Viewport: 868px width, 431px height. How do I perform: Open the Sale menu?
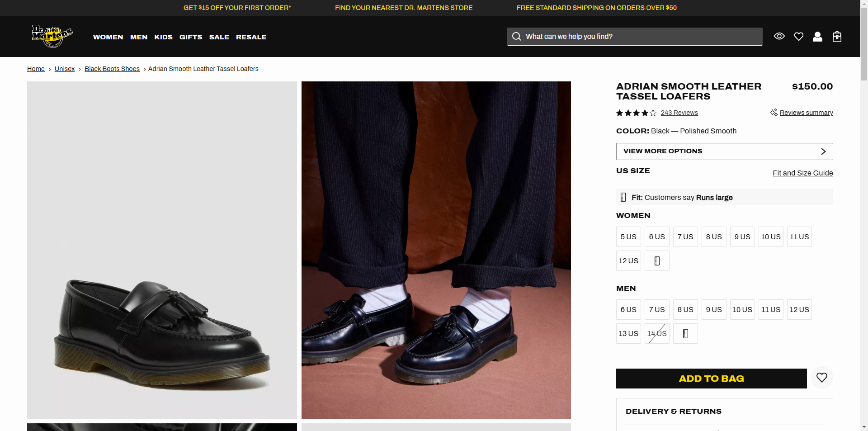point(219,37)
